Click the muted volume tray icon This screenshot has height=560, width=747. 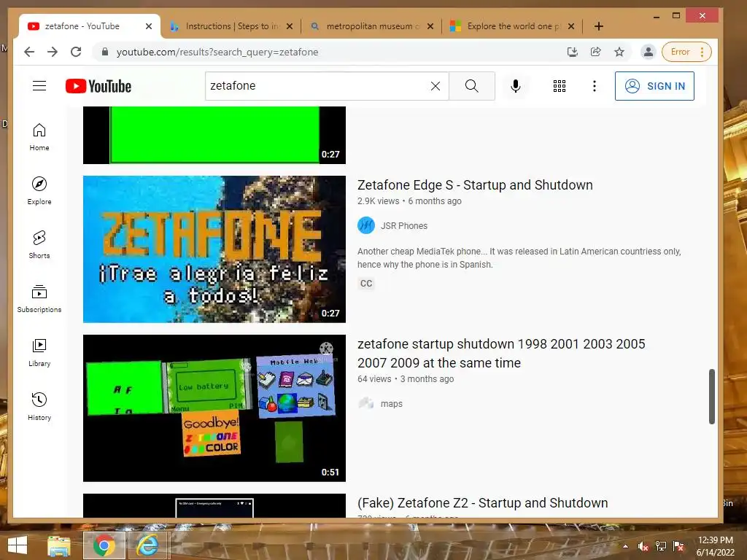point(643,546)
